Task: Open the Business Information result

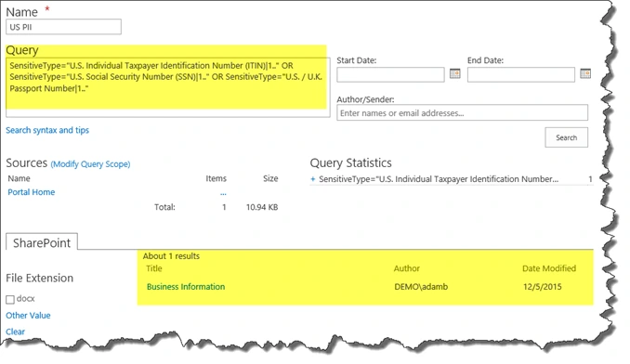Action: click(186, 287)
